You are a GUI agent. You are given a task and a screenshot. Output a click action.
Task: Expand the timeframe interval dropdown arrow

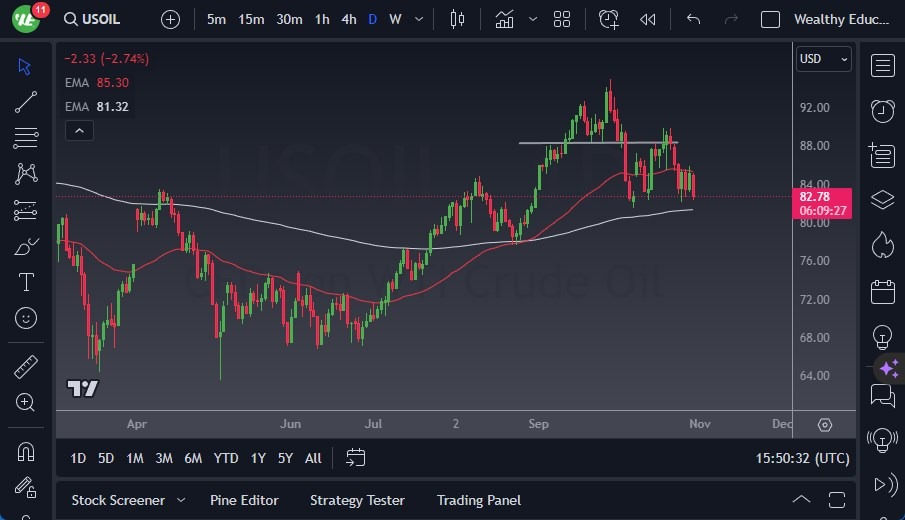[418, 19]
